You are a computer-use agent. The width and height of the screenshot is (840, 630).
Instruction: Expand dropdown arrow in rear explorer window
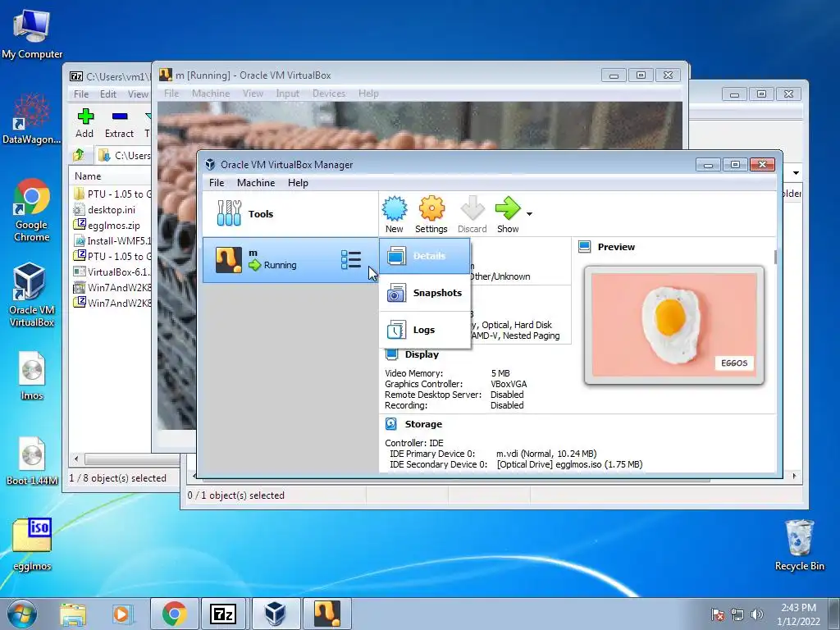[x=796, y=172]
